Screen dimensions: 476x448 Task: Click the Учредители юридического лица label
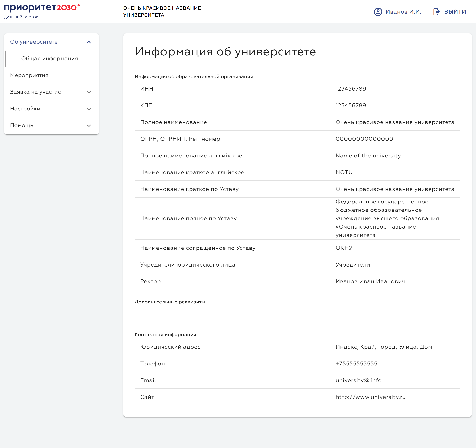tap(187, 265)
